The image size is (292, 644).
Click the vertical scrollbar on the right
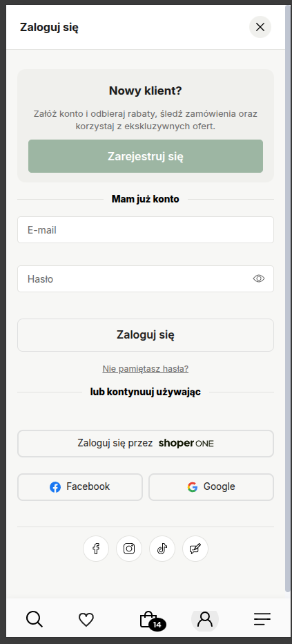[x=287, y=299]
